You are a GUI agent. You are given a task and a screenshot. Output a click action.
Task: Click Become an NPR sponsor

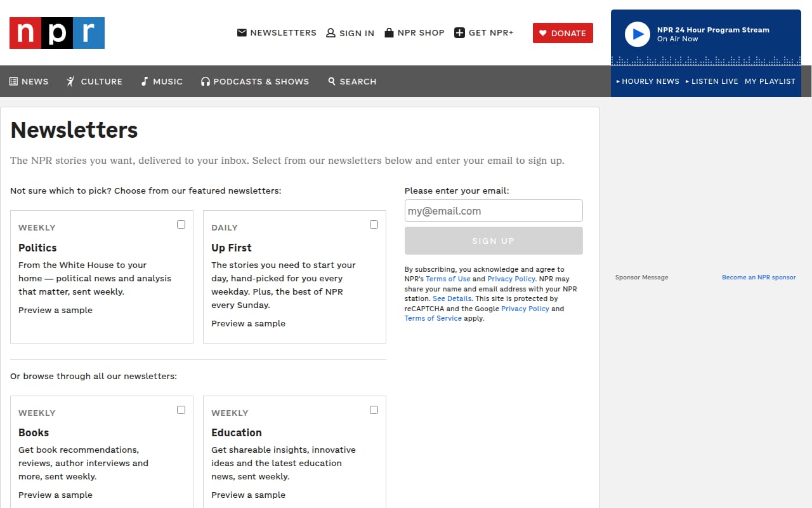[759, 277]
